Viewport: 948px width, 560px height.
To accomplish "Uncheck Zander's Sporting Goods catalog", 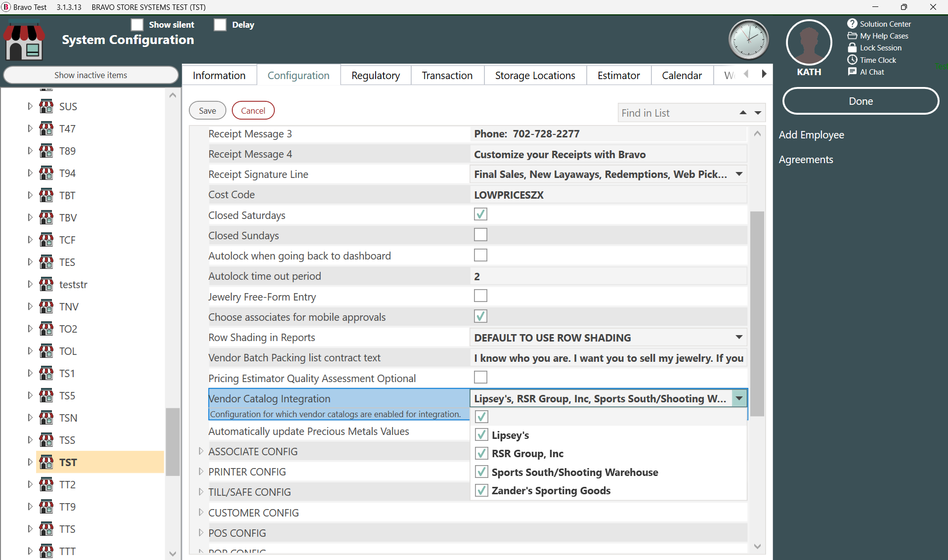I will (481, 490).
